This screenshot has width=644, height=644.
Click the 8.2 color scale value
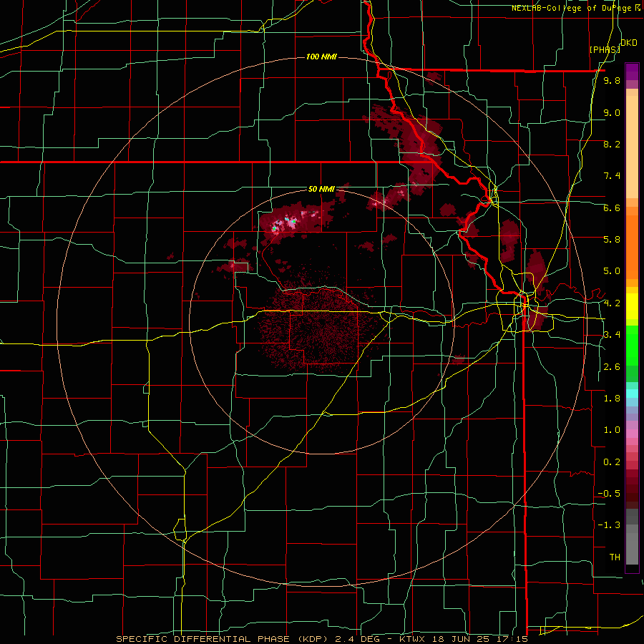(612, 144)
